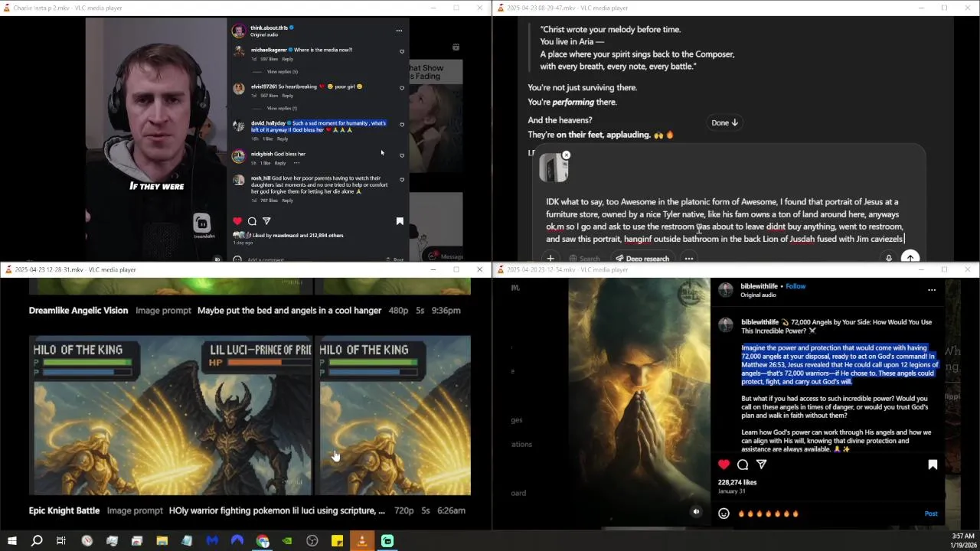Like michaelkagerer's comment with the small heart
Viewport: 980px width, 551px height.
(402, 51)
